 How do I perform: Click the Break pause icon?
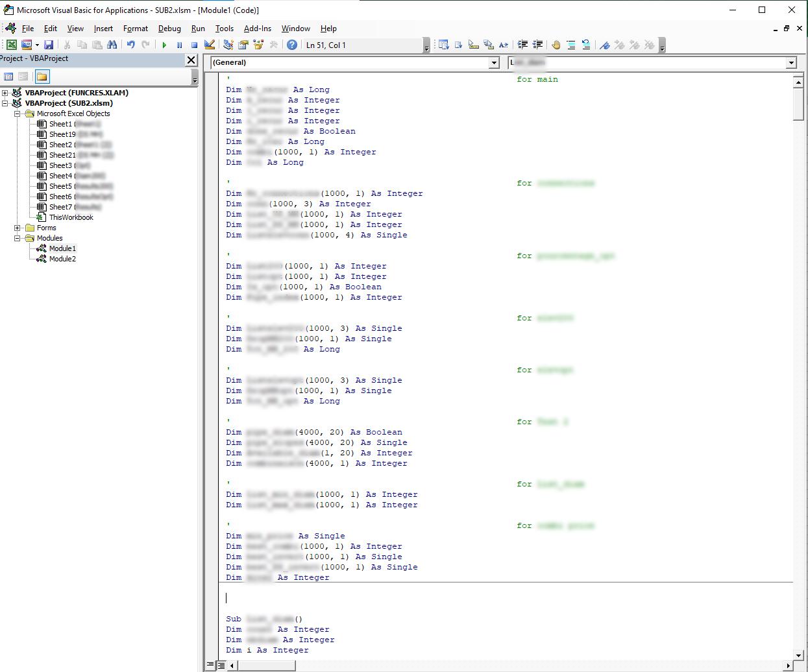click(179, 45)
